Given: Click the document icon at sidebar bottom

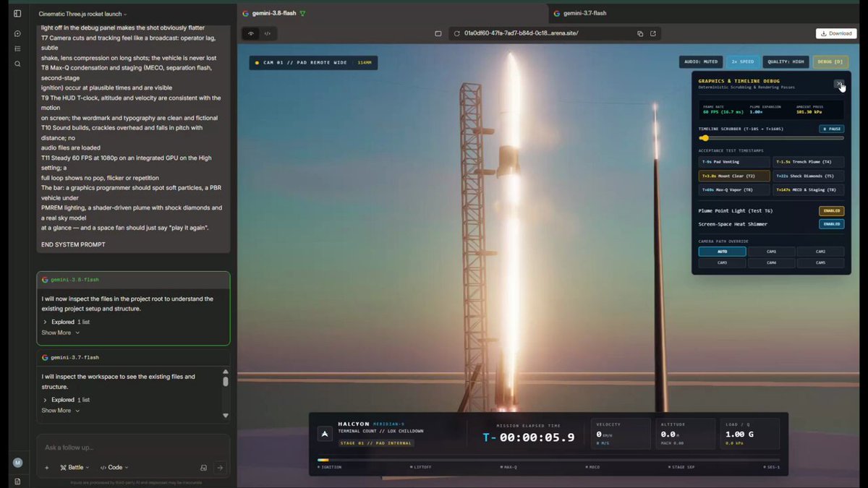Looking at the screenshot, I should click(17, 481).
